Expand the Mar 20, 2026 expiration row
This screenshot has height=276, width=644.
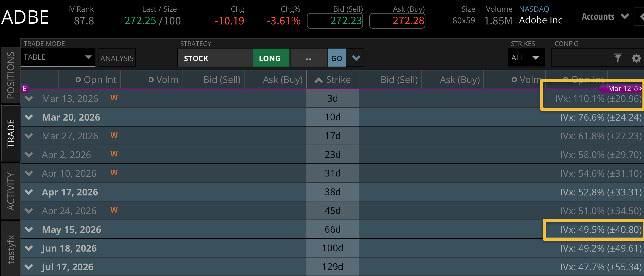(x=29, y=117)
